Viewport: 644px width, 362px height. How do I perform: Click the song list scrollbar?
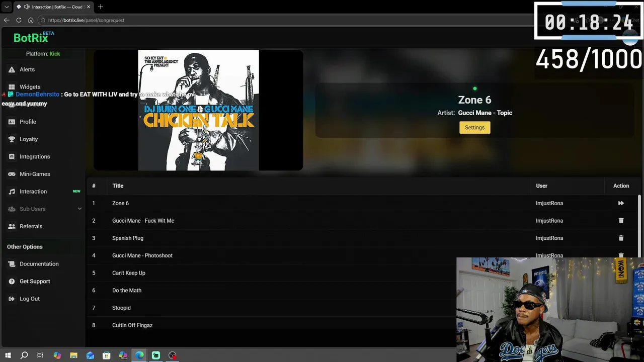pos(639,226)
